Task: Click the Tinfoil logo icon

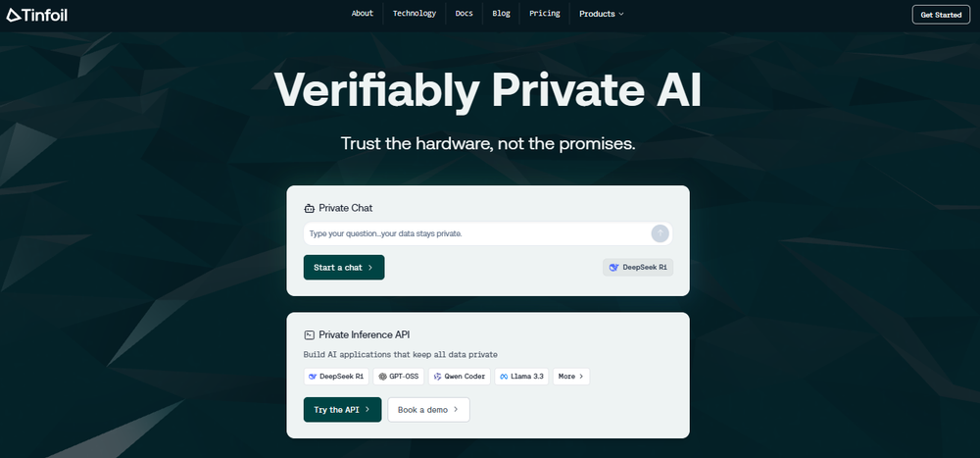Action: point(13,15)
